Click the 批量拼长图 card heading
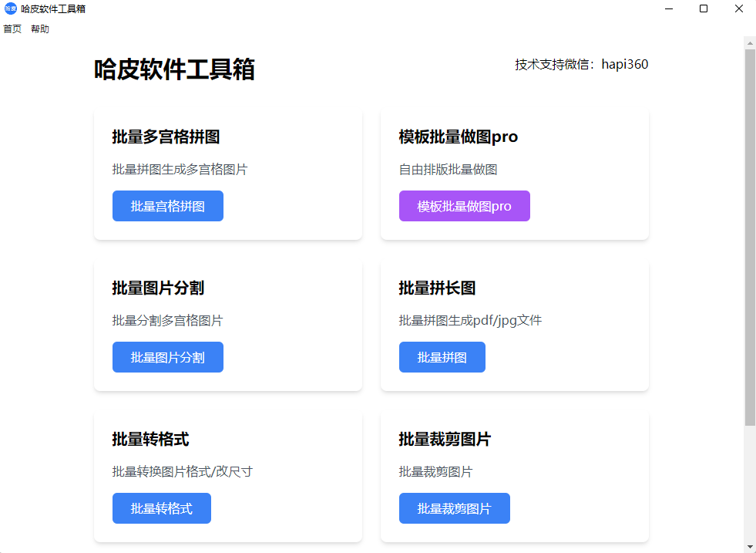 coord(437,288)
